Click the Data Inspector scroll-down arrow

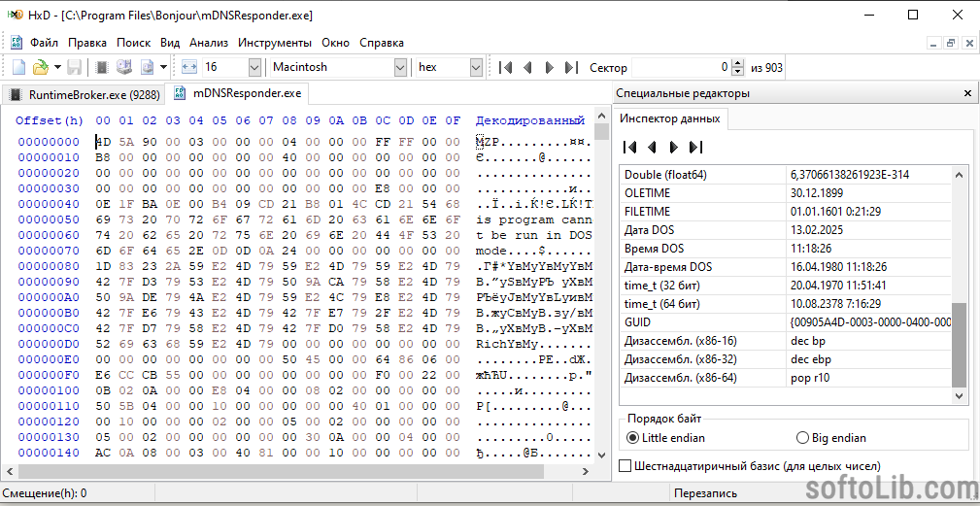[x=960, y=396]
